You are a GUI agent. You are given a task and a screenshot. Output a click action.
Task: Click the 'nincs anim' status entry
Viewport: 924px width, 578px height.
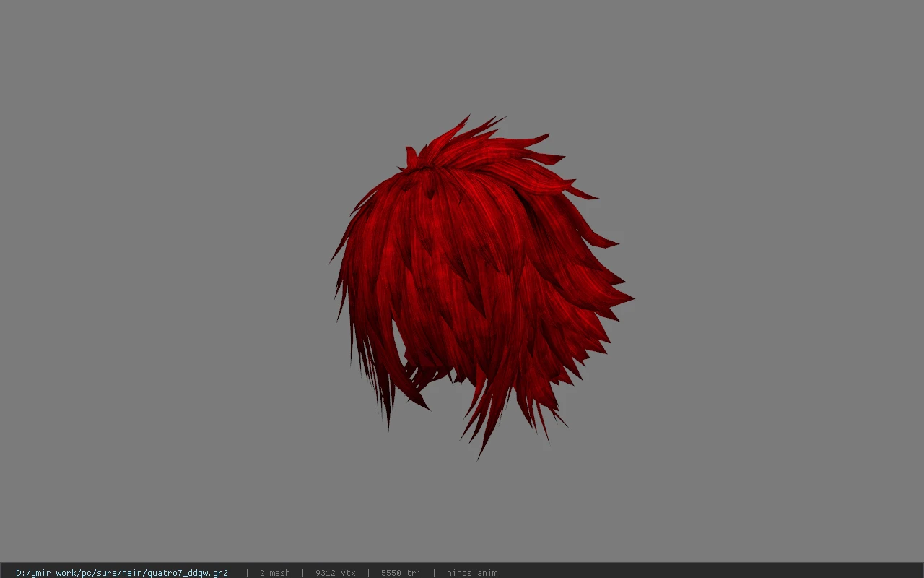(x=472, y=573)
